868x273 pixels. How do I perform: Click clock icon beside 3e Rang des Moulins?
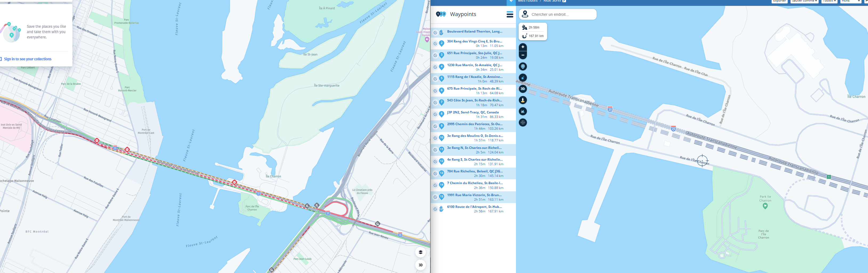point(435,138)
